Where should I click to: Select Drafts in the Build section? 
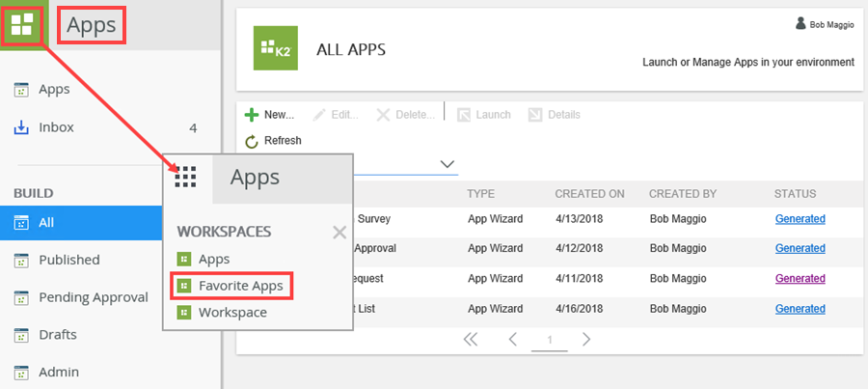click(57, 335)
